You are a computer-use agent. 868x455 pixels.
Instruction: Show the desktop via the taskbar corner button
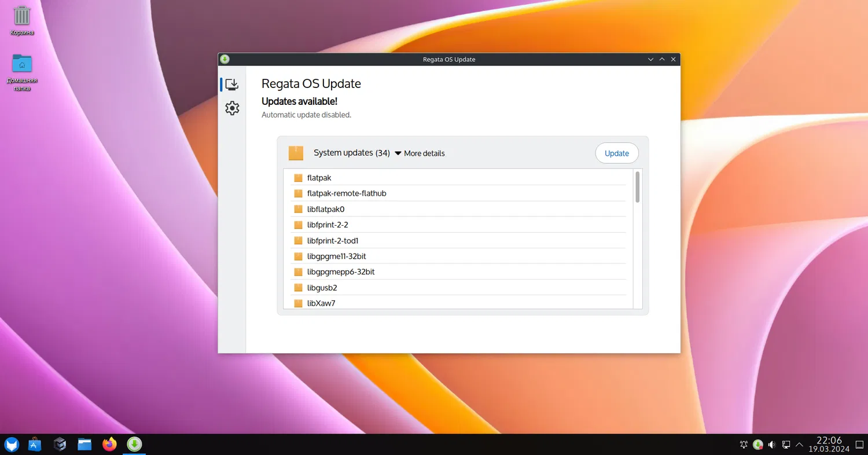(859, 445)
